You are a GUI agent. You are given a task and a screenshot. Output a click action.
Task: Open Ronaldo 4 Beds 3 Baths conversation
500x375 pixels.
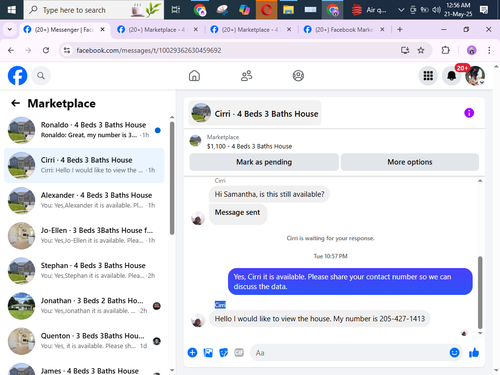(84, 130)
